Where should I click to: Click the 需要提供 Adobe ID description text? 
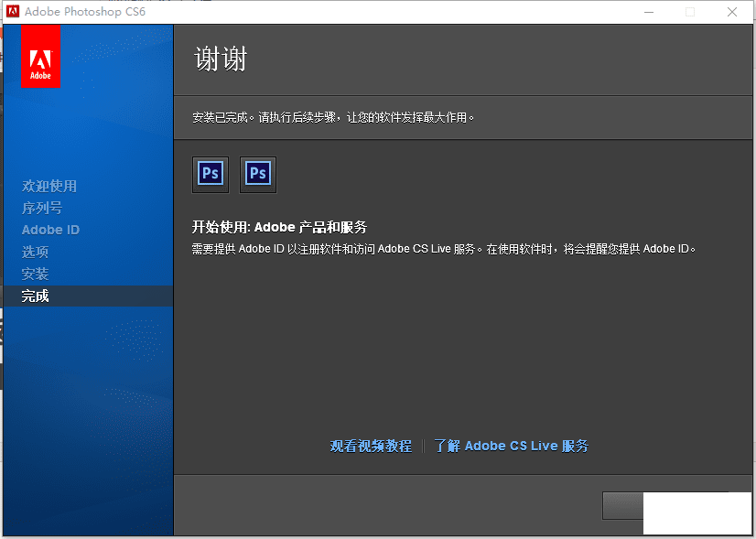444,249
